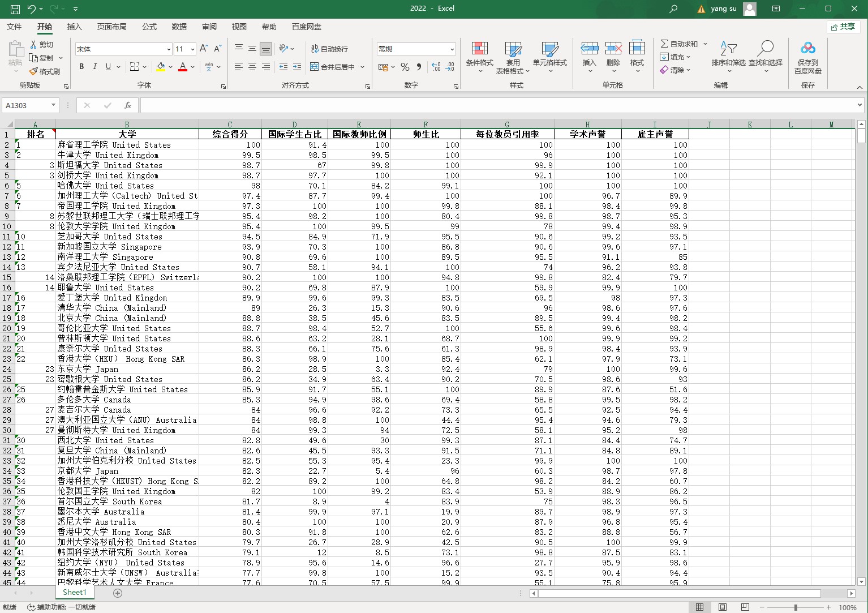Image resolution: width=868 pixels, height=613 pixels.
Task: Expand the 合并后居中 dropdown arrow
Action: (362, 67)
